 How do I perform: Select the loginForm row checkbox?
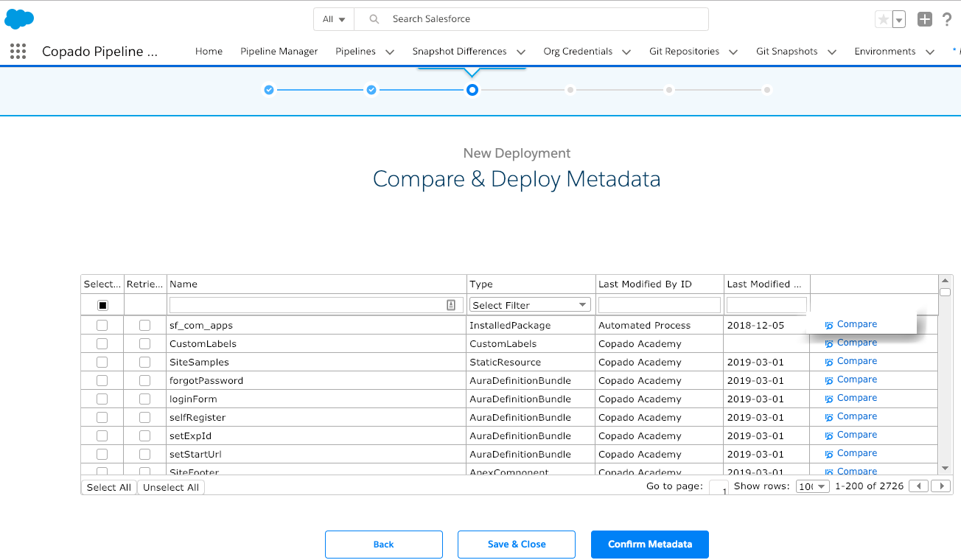pyautogui.click(x=102, y=399)
